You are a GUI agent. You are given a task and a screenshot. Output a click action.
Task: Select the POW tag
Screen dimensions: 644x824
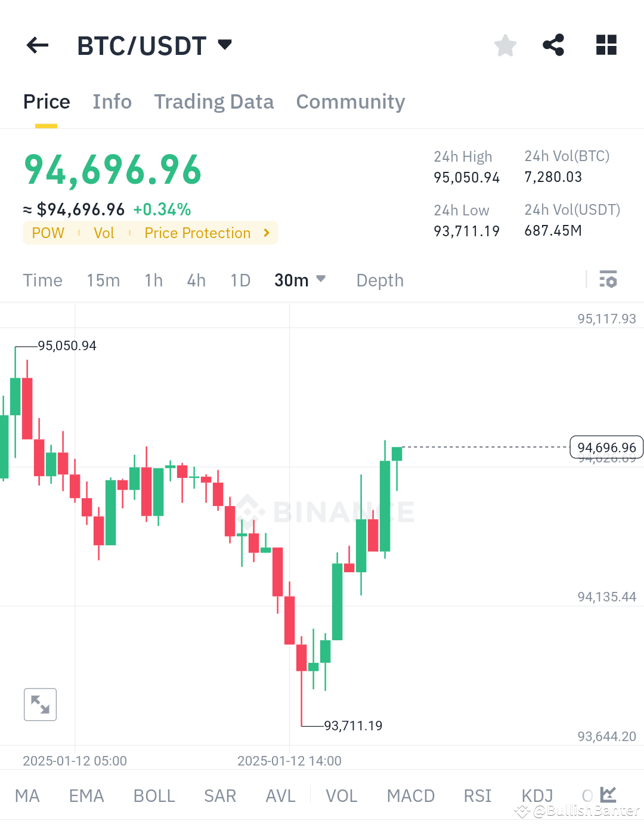click(48, 233)
